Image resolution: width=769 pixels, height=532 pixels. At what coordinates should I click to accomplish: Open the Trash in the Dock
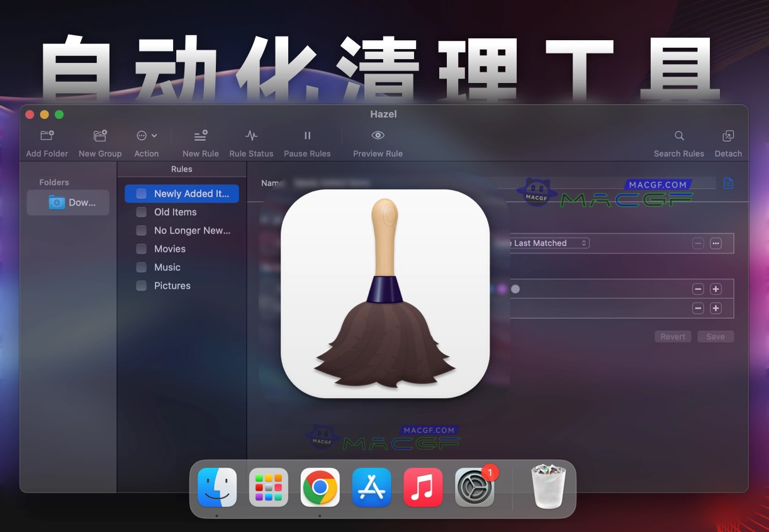(x=549, y=486)
